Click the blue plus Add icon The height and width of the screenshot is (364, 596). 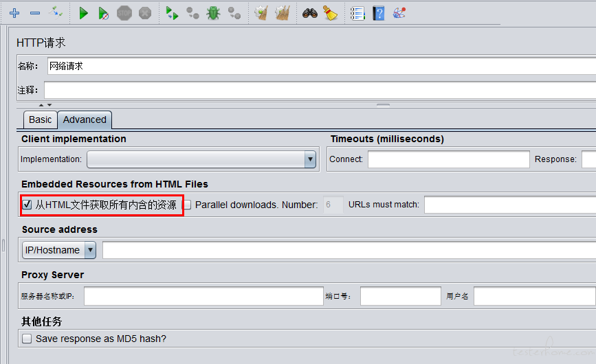coord(14,13)
